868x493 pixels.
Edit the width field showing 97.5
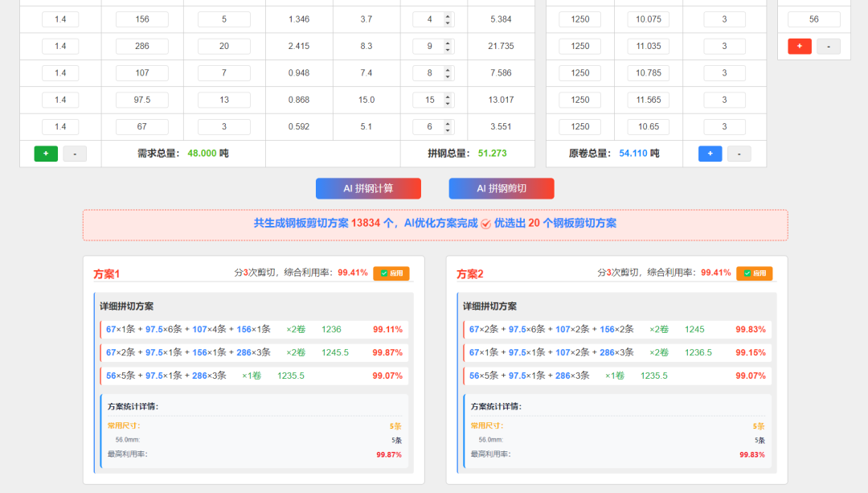[142, 100]
